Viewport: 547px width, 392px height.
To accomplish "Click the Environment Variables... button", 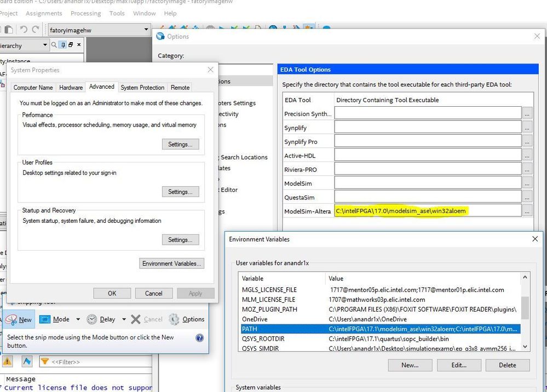I will point(172,263).
